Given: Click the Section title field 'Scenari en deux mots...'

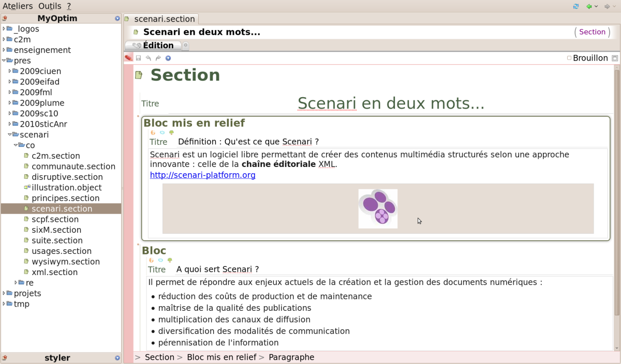Looking at the screenshot, I should pos(391,103).
